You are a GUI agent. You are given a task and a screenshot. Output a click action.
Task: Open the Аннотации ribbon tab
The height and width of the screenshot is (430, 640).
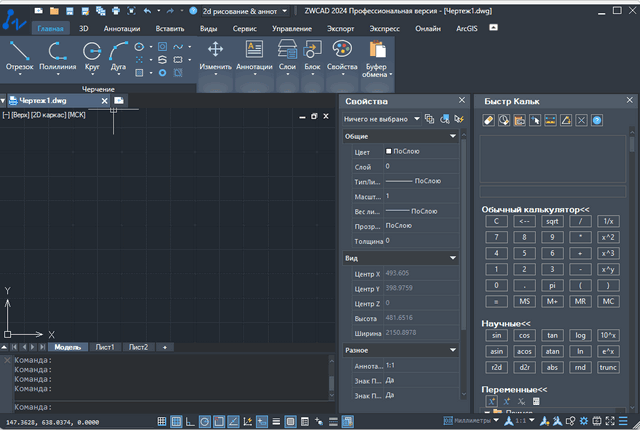(x=122, y=30)
